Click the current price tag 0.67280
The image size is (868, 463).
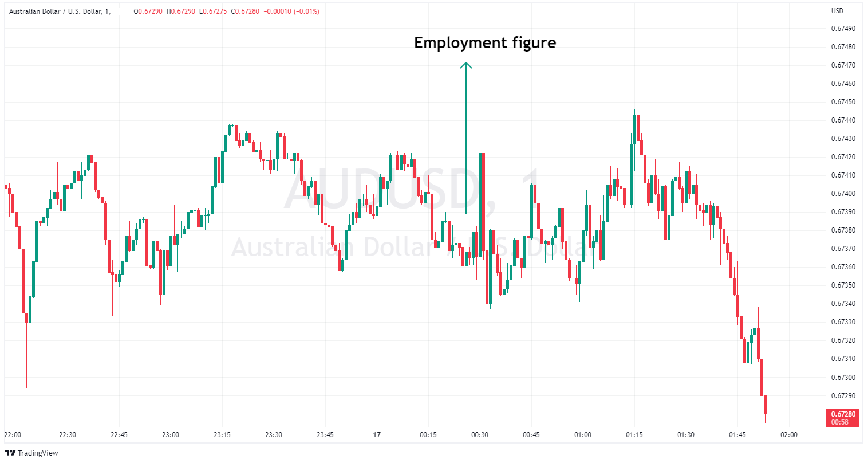tap(843, 414)
